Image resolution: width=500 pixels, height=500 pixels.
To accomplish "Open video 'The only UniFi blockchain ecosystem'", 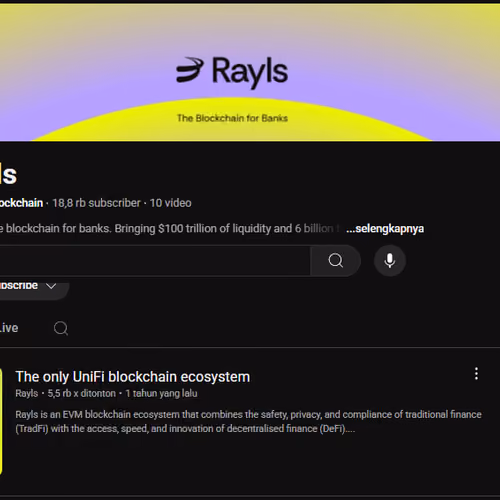I will click(x=133, y=377).
